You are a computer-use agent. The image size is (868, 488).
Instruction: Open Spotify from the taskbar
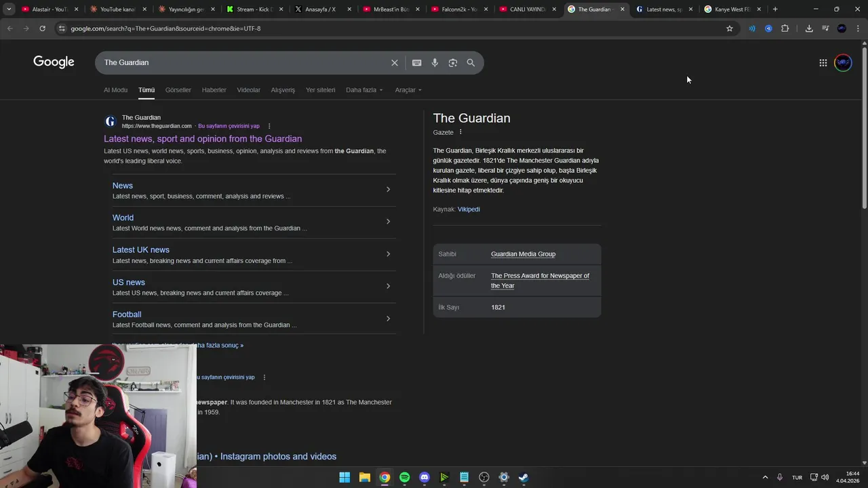click(405, 477)
